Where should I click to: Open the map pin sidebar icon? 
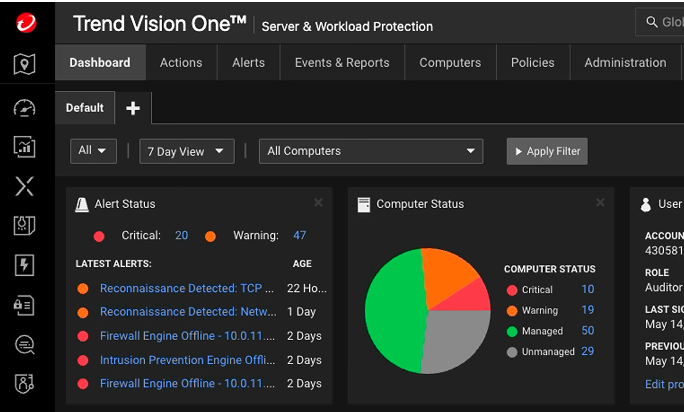pos(25,66)
